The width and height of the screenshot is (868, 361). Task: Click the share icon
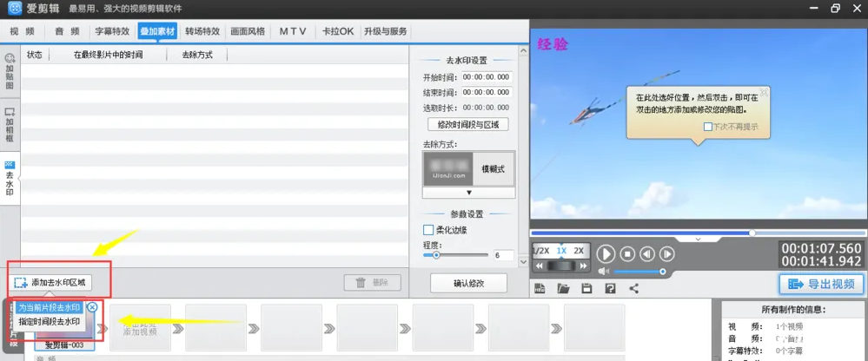coord(633,288)
